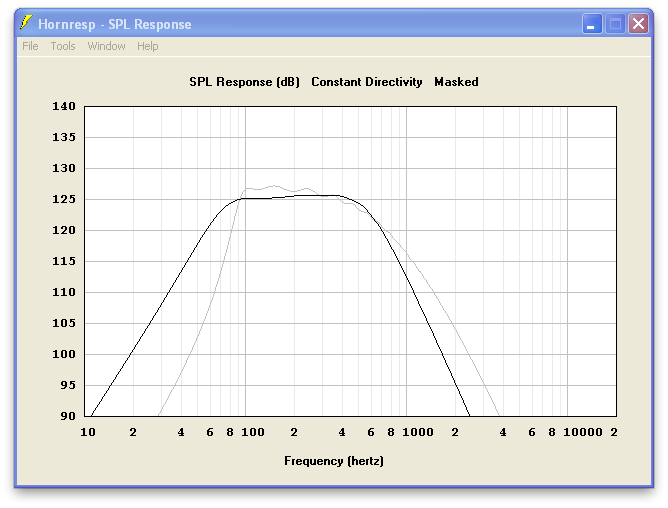Click the 140 value on the dB axis

pos(64,106)
